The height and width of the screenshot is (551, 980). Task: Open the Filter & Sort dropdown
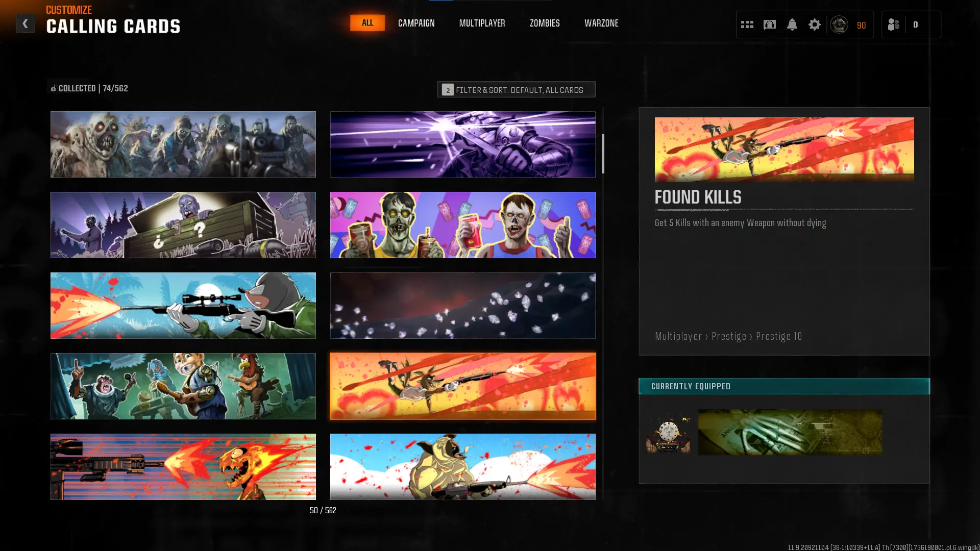pos(516,89)
